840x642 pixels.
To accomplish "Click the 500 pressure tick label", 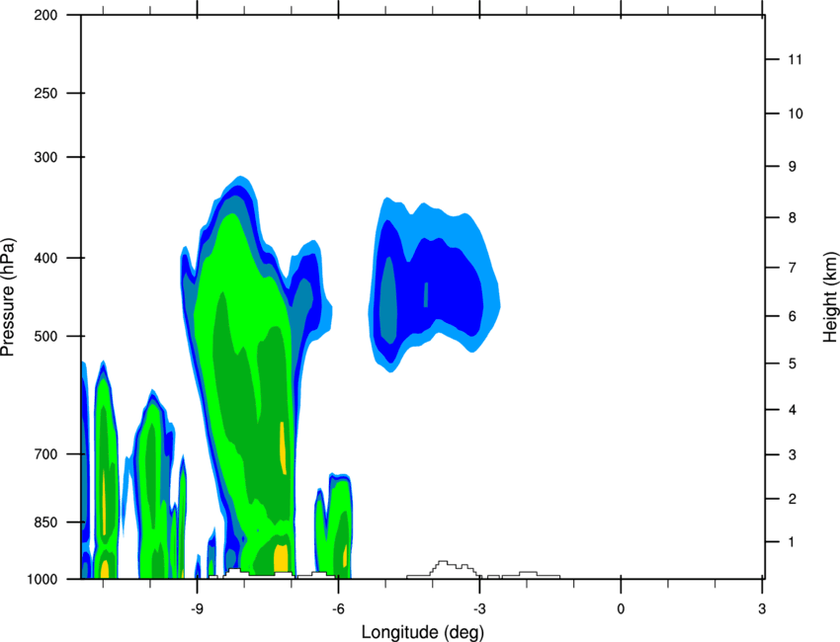I will (45, 336).
